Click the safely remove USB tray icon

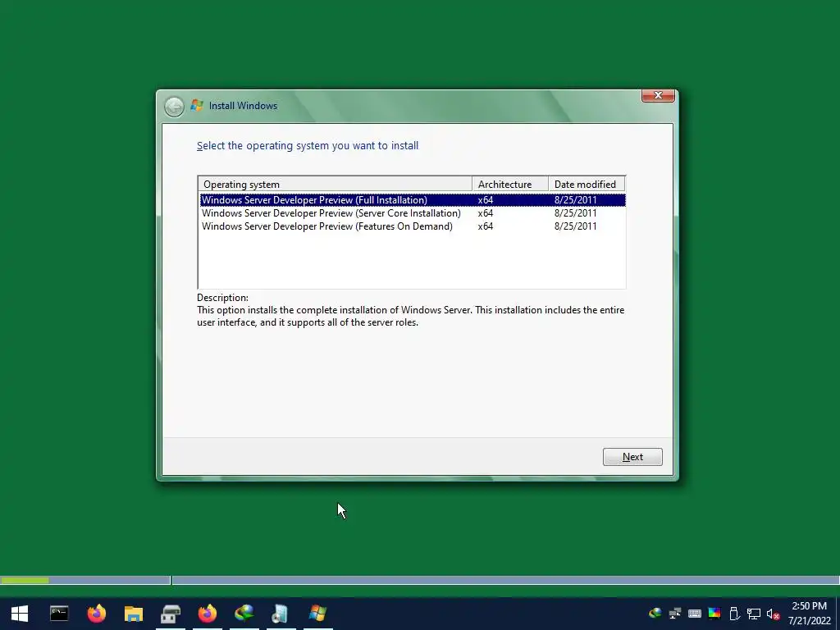click(734, 614)
